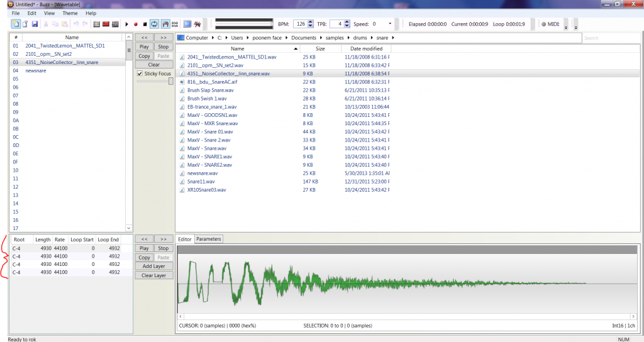The width and height of the screenshot is (644, 342).
Task: Open the File menu
Action: pyautogui.click(x=16, y=13)
